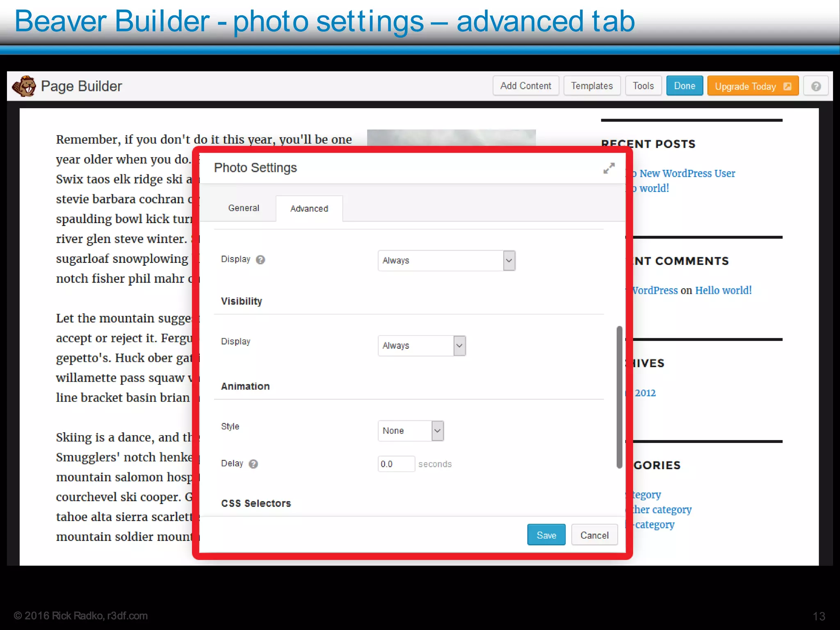
Task: Open the 2012 archive link
Action: [x=645, y=393]
